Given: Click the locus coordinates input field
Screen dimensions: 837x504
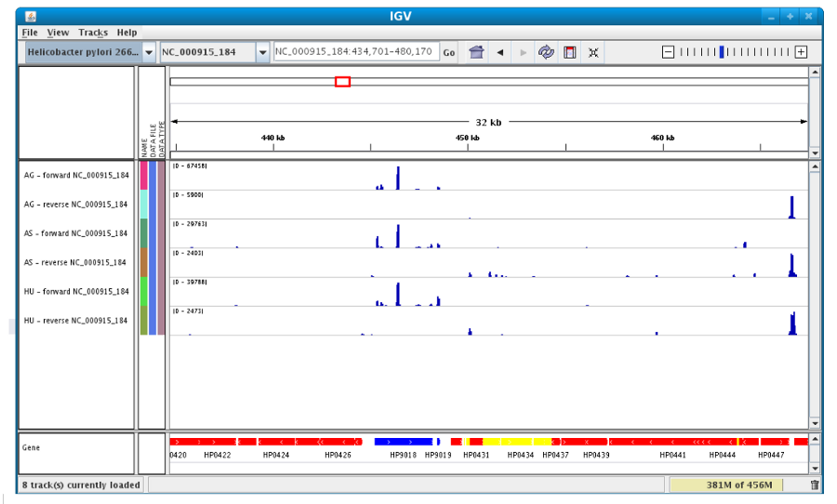Looking at the screenshot, I should coord(356,52).
